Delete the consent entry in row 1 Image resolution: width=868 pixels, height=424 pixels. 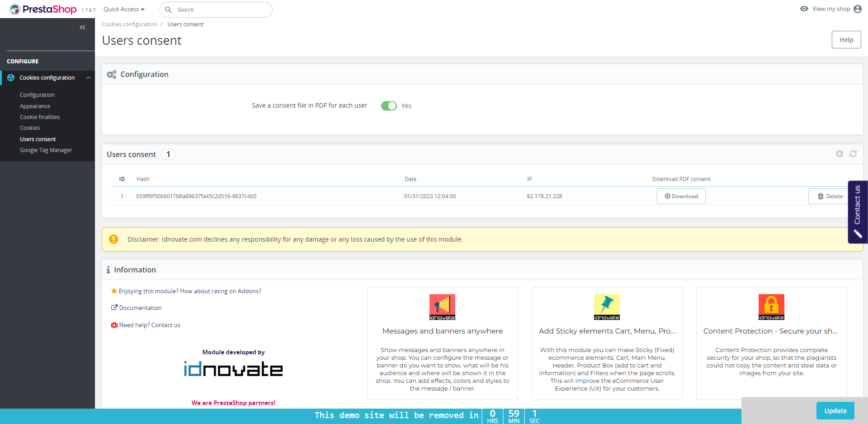click(x=830, y=196)
